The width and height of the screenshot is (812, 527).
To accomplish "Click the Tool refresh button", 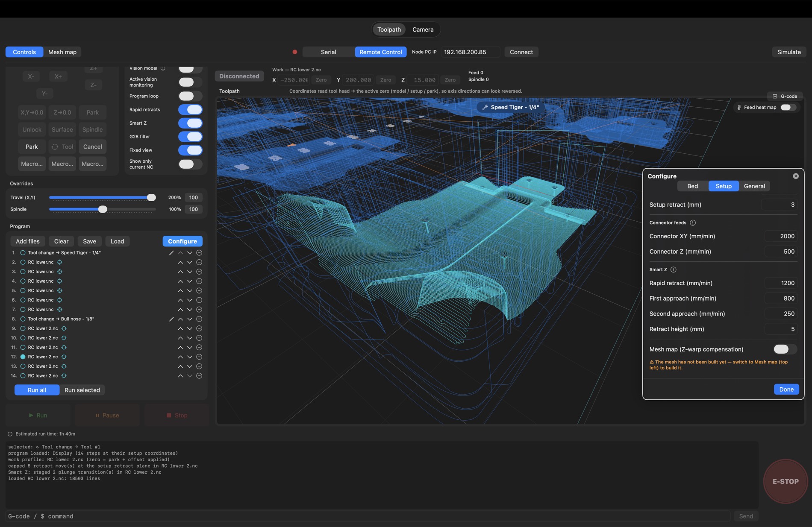I will coord(62,146).
